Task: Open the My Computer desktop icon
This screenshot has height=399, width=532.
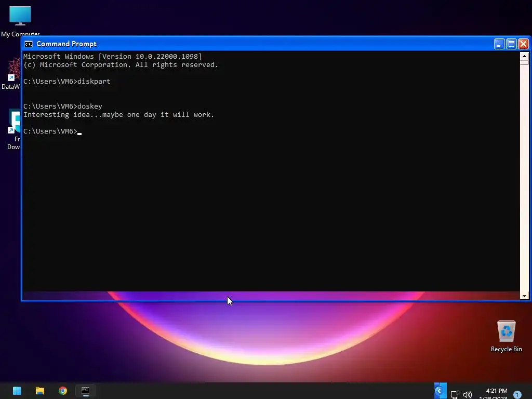Action: pyautogui.click(x=20, y=21)
